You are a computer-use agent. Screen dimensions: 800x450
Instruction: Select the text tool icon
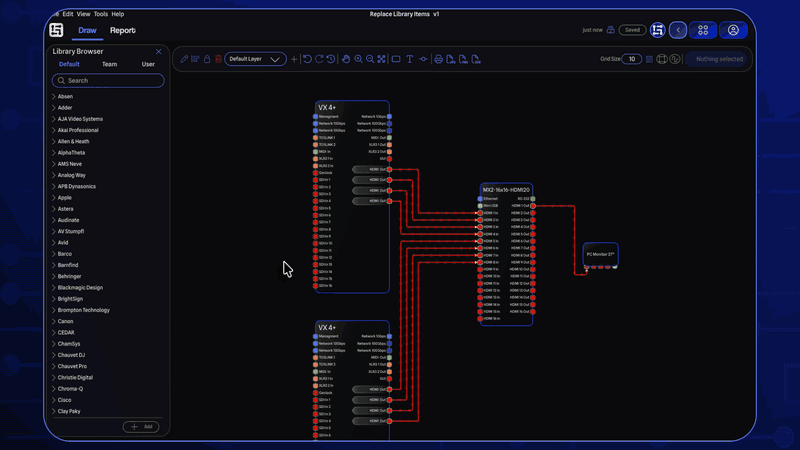410,59
